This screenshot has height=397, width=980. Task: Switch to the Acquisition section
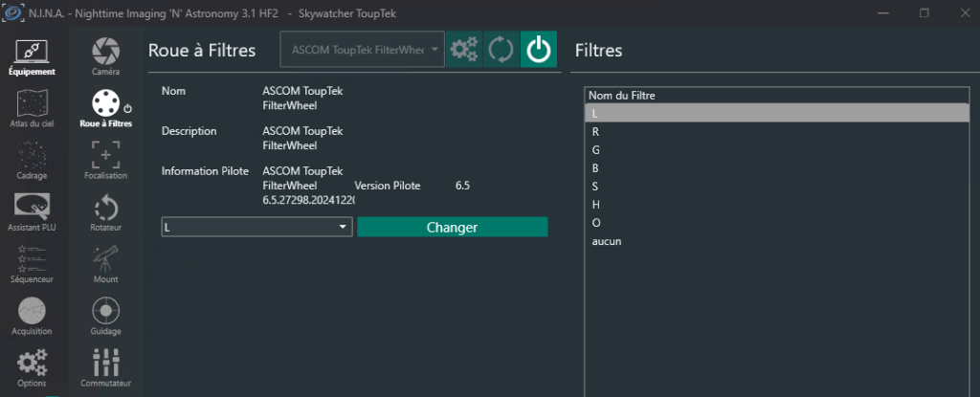32,317
